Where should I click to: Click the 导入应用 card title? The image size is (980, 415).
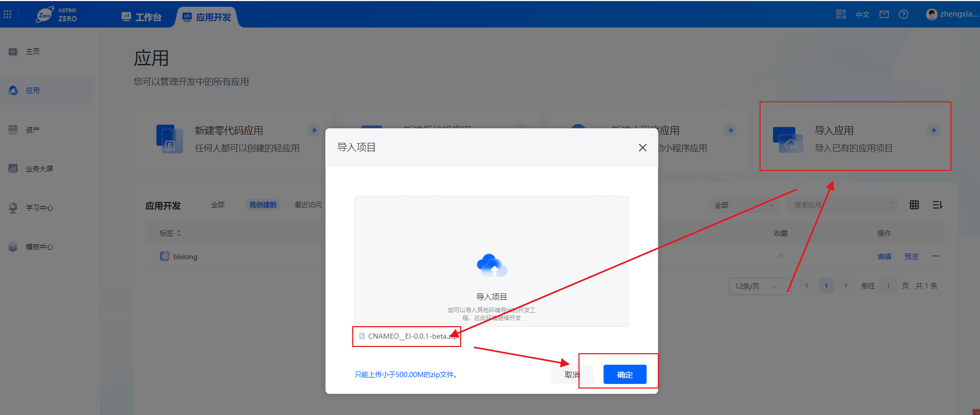[834, 130]
